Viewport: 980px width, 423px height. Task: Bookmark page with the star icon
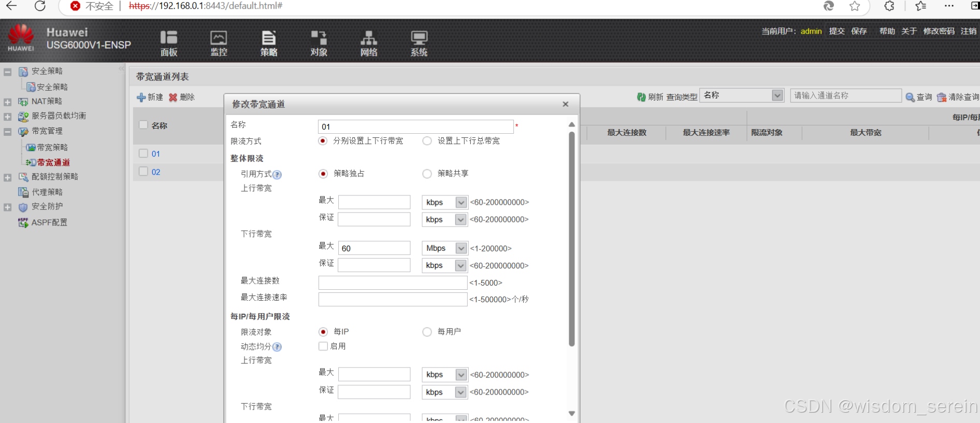tap(855, 6)
